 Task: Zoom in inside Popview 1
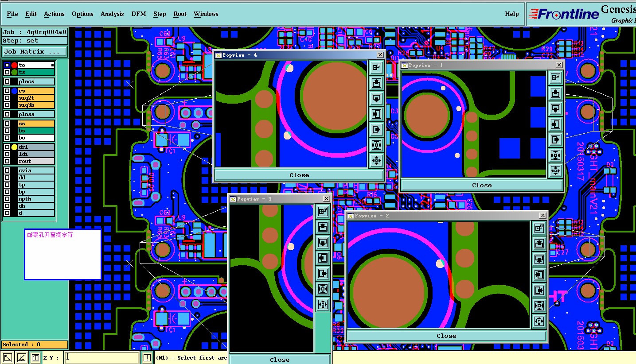click(555, 155)
